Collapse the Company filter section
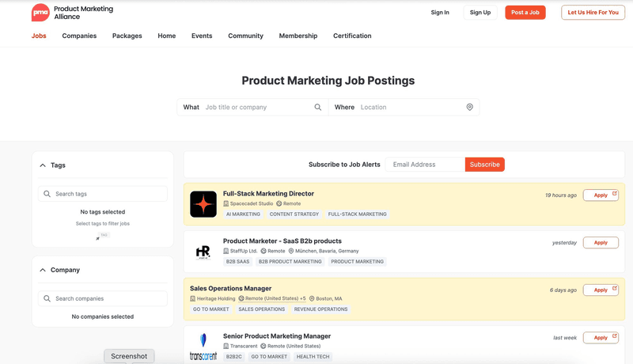Screen dimensions: 633x364 pos(43,270)
